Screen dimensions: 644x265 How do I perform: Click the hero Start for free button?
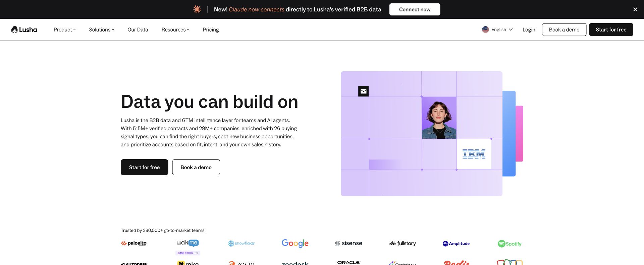click(144, 167)
